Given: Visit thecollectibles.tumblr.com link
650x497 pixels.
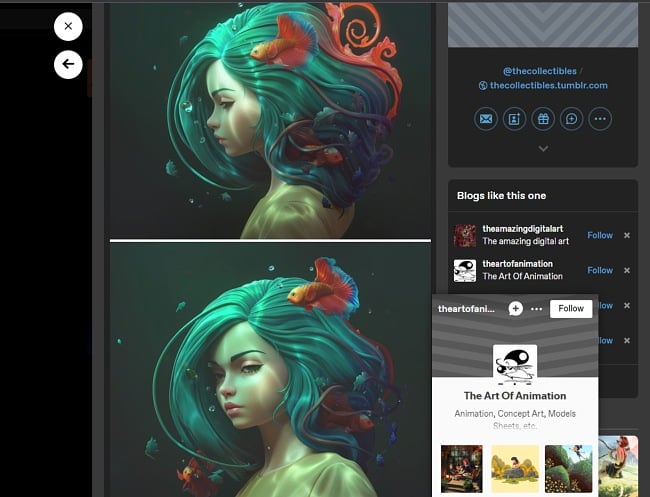Looking at the screenshot, I should click(543, 85).
